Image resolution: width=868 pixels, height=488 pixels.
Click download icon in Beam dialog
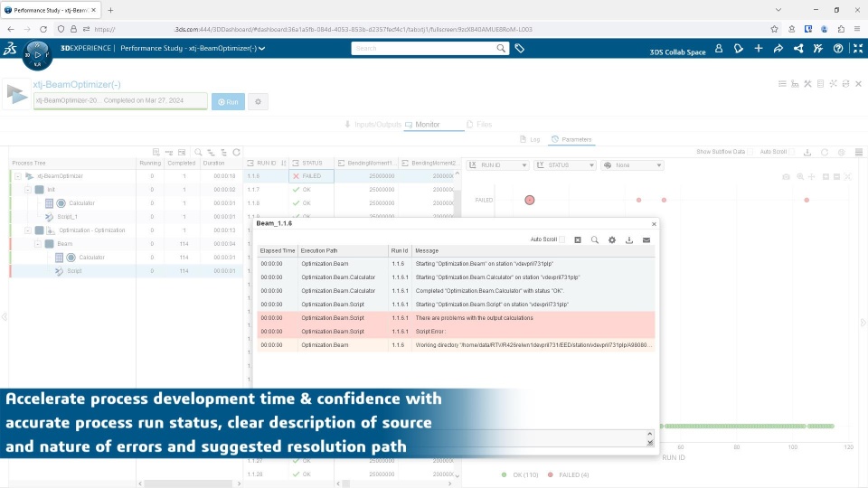point(629,239)
